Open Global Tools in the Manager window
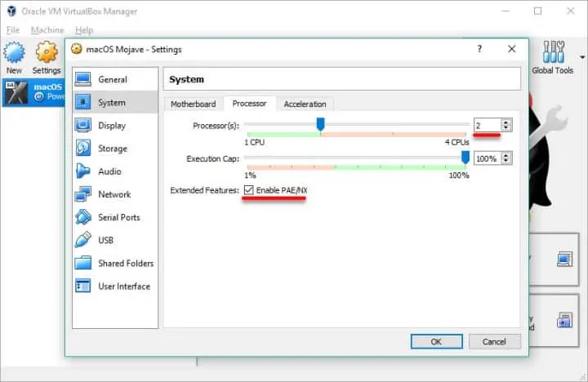This screenshot has width=588, height=382. coord(553,58)
